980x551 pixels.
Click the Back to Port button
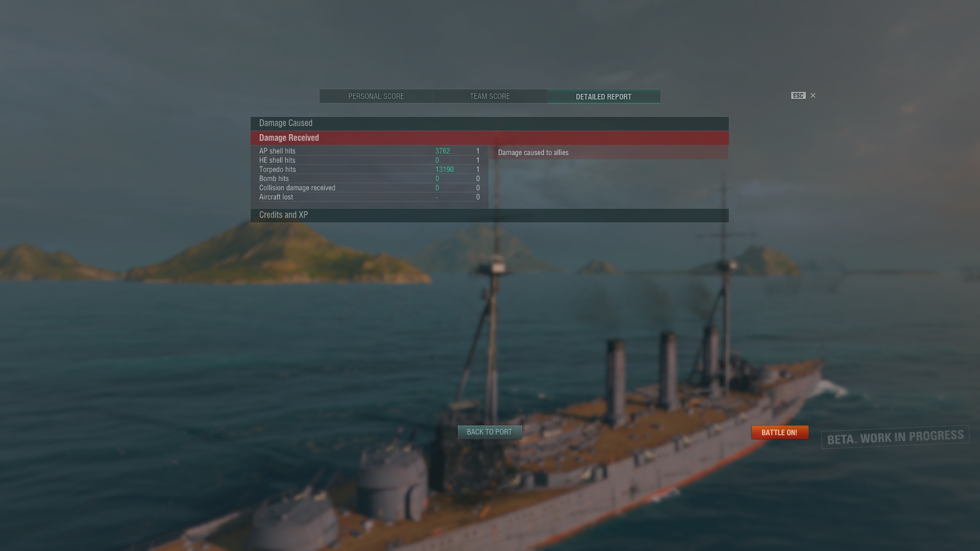point(489,432)
